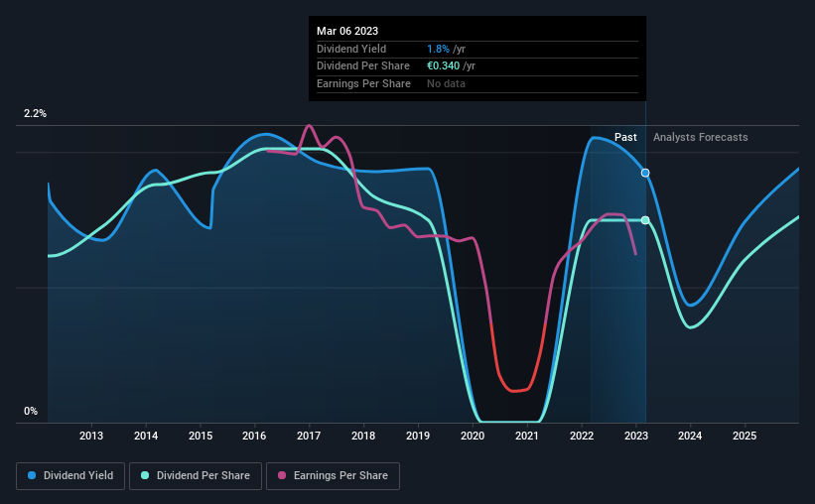815x504 pixels.
Task: Click the €0.340 dividend per share value
Action: tap(444, 66)
